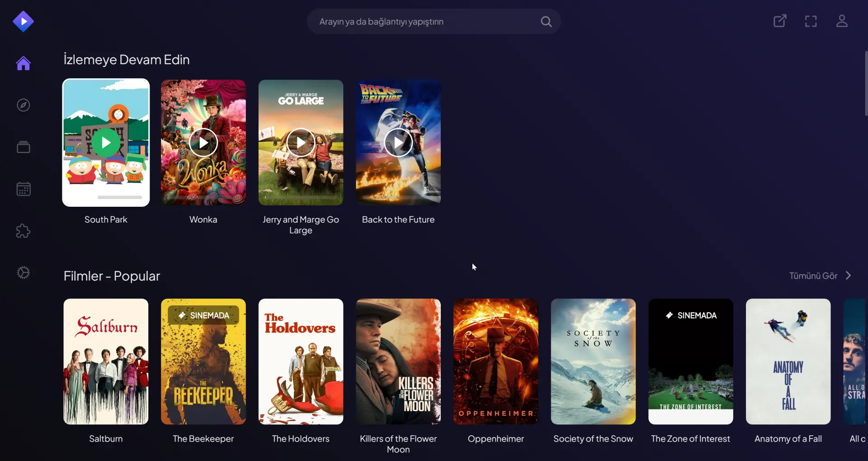
Task: Open the Addons puzzle icon
Action: (24, 231)
